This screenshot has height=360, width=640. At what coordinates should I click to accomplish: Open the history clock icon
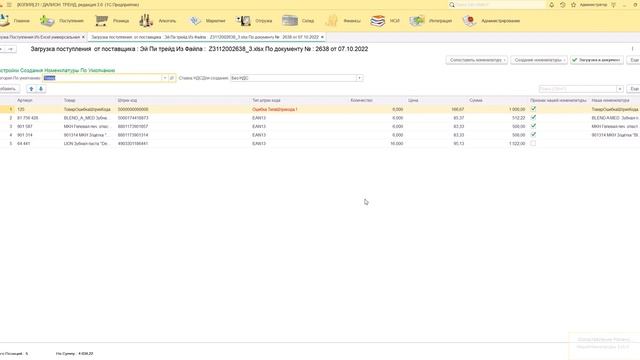coord(562,5)
